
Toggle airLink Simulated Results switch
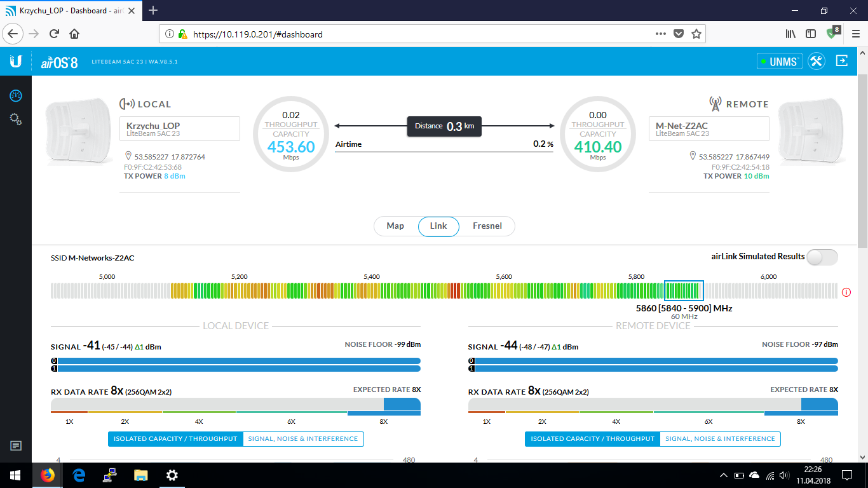pos(822,257)
